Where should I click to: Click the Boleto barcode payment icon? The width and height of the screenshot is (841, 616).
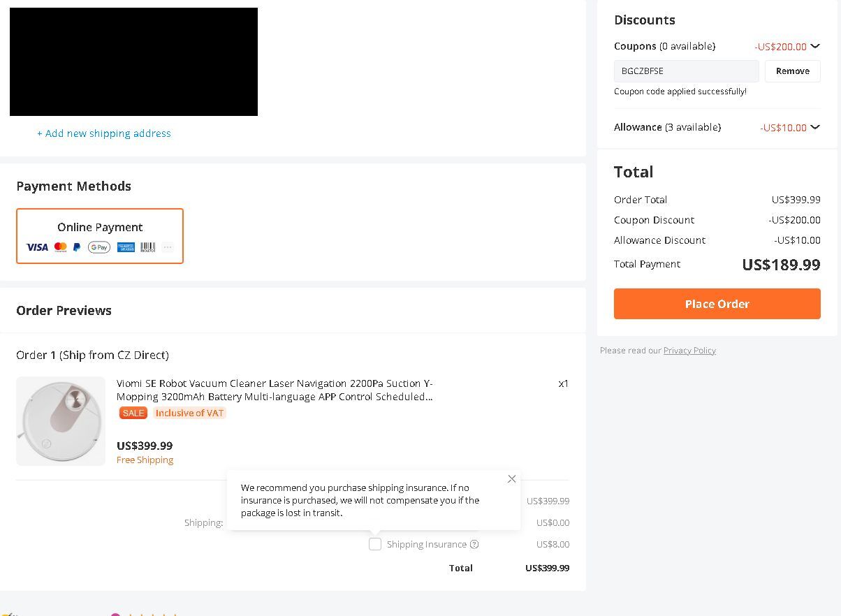coord(148,247)
